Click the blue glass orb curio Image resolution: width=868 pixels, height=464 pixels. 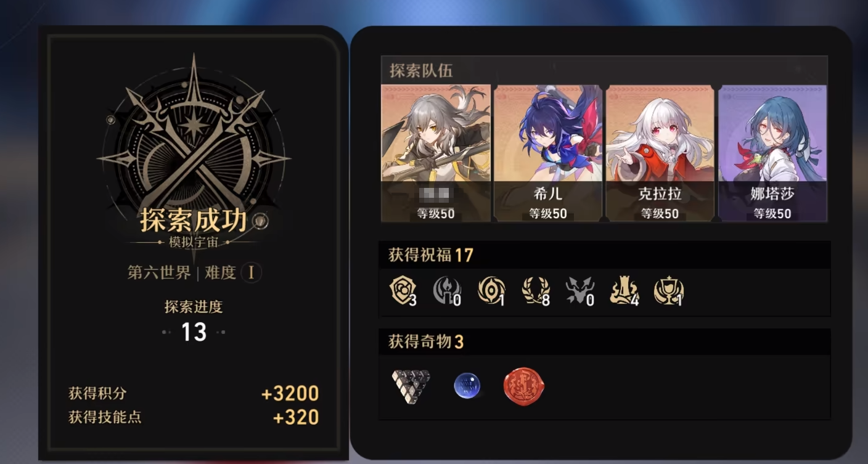pyautogui.click(x=467, y=386)
